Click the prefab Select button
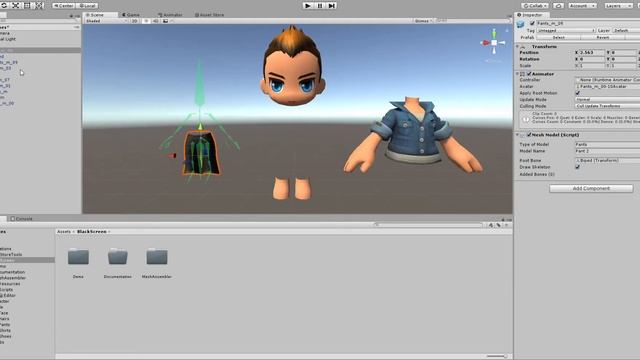This screenshot has width=640, height=360. 558,37
